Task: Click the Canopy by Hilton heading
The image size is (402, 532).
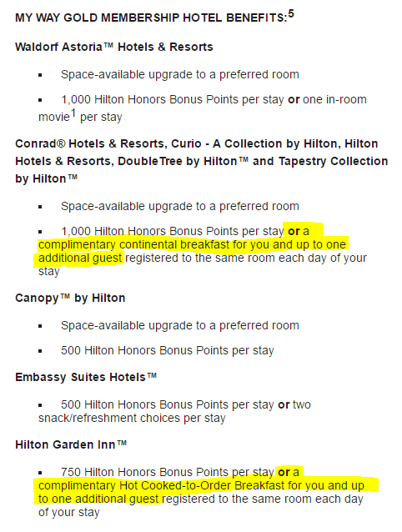Action: 70,299
